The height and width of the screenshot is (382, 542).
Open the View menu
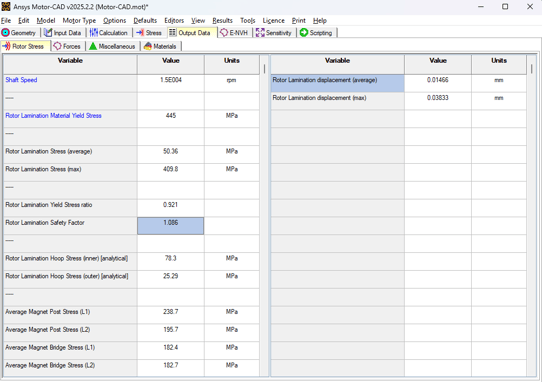[198, 21]
